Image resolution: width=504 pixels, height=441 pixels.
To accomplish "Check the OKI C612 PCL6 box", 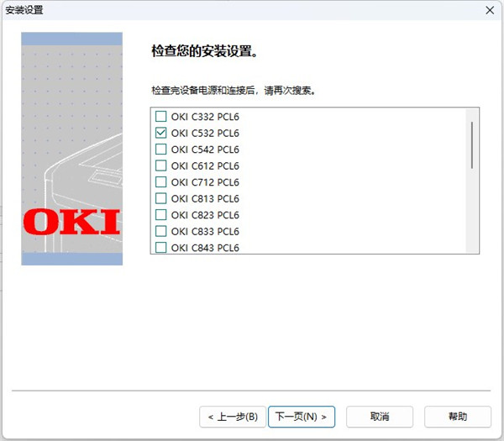I will click(x=160, y=165).
